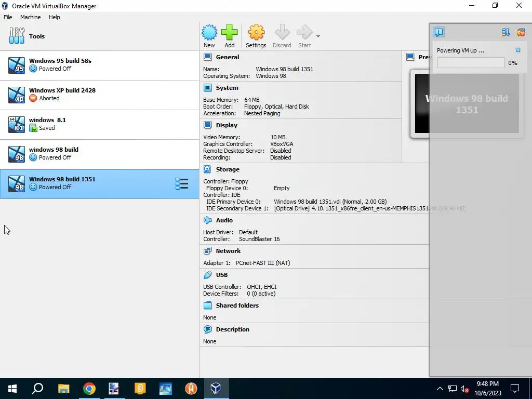Click the VirtualBox cube taskbar icon
The height and width of the screenshot is (399, 532).
coord(216,389)
